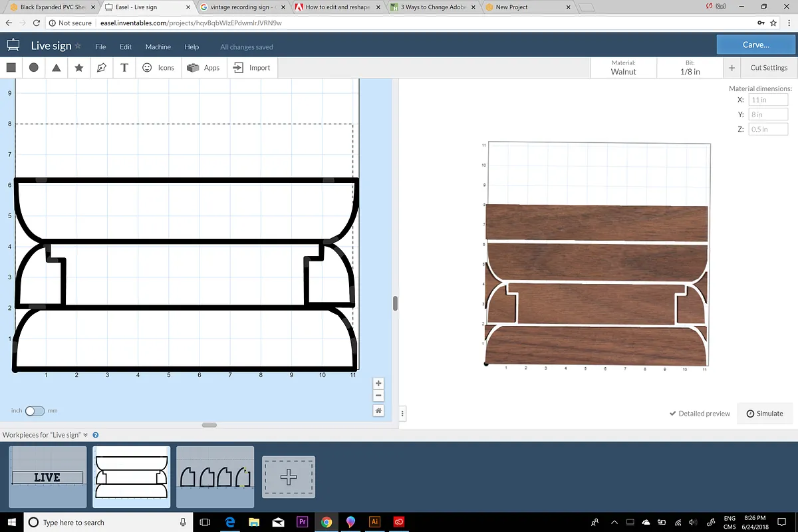Image resolution: width=798 pixels, height=532 pixels.
Task: Select the Pen drawing tool
Action: [x=102, y=68]
